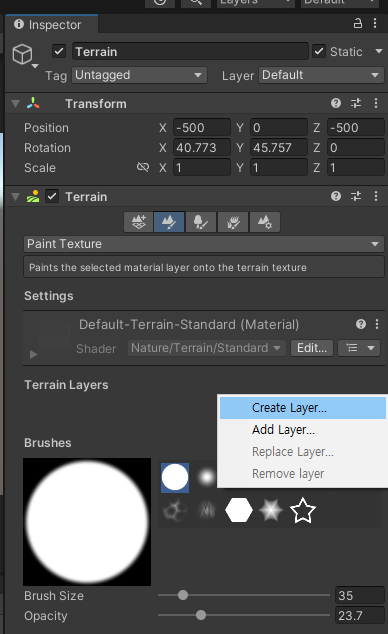The height and width of the screenshot is (634, 388).
Task: Open the Static flags dropdown arrow
Action: point(379,51)
